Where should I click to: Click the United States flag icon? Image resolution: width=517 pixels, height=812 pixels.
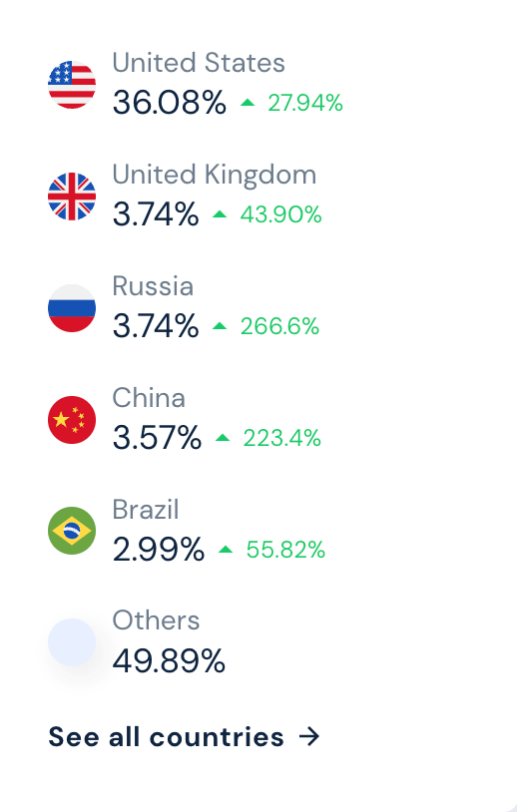72,85
